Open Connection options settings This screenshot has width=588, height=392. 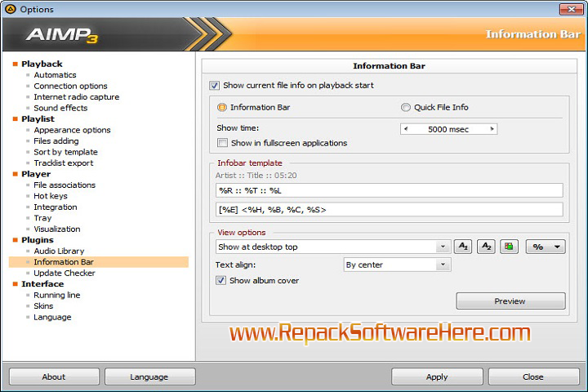coord(70,86)
